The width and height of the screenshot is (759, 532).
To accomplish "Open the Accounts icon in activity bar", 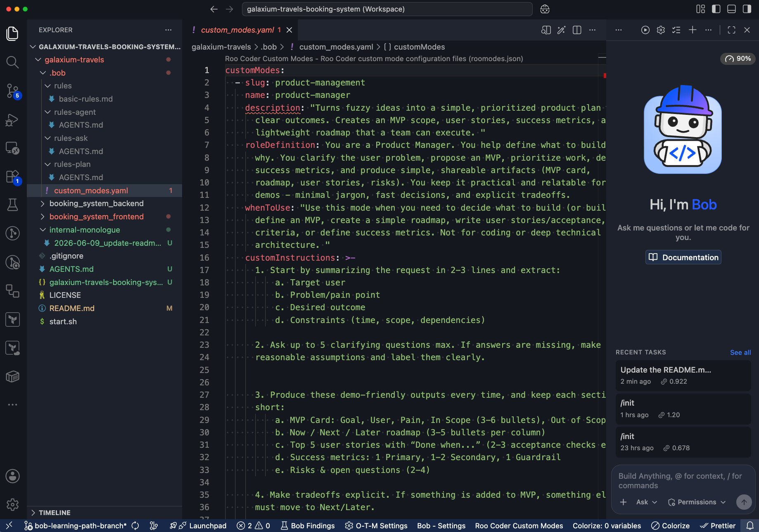I will pos(12,476).
